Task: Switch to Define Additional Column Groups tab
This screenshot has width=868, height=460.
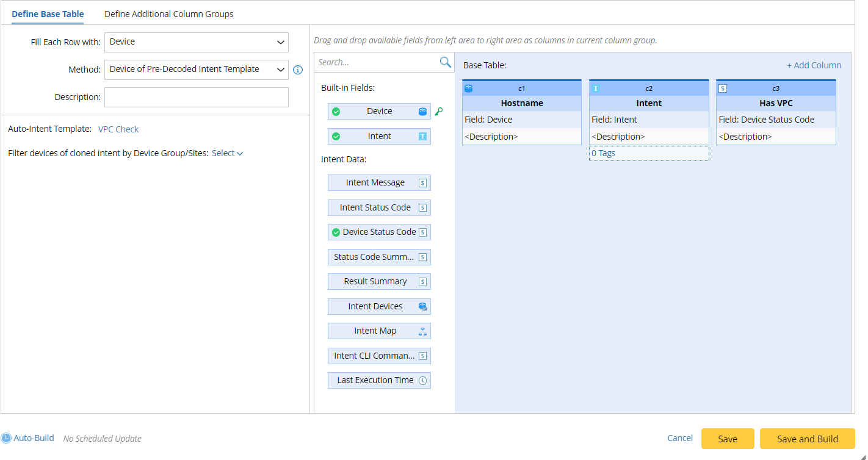Action: coord(169,14)
